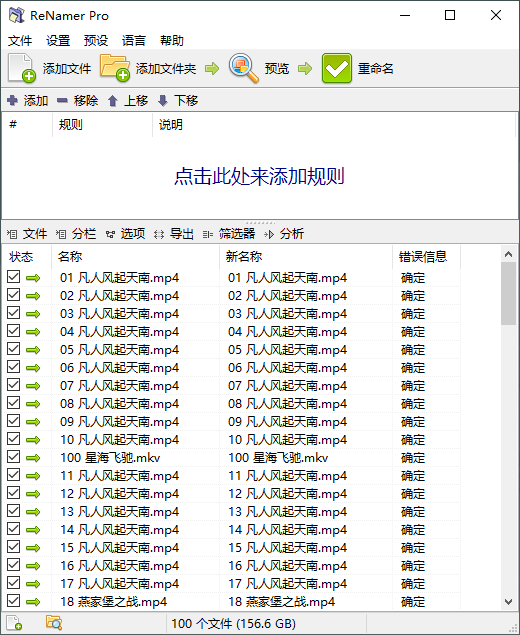Click the Add Files (添加文件) page icon
Image resolution: width=520 pixels, height=635 pixels.
(21, 68)
